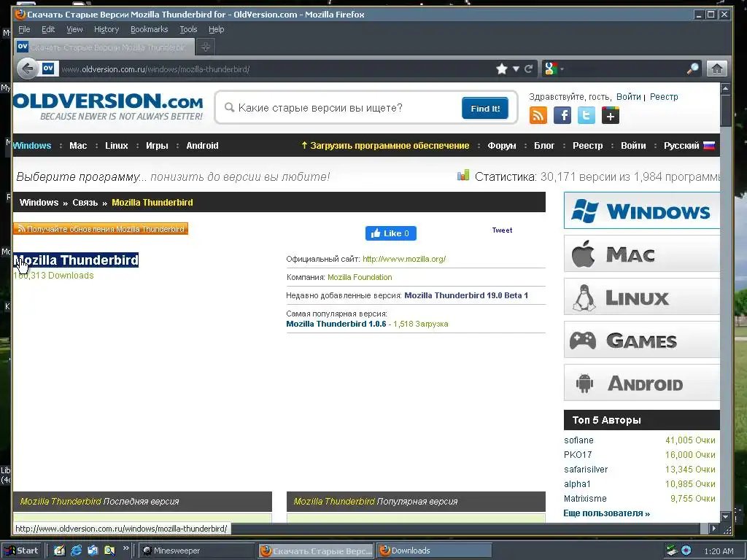Open the Linux platform banner in sidebar

point(641,297)
